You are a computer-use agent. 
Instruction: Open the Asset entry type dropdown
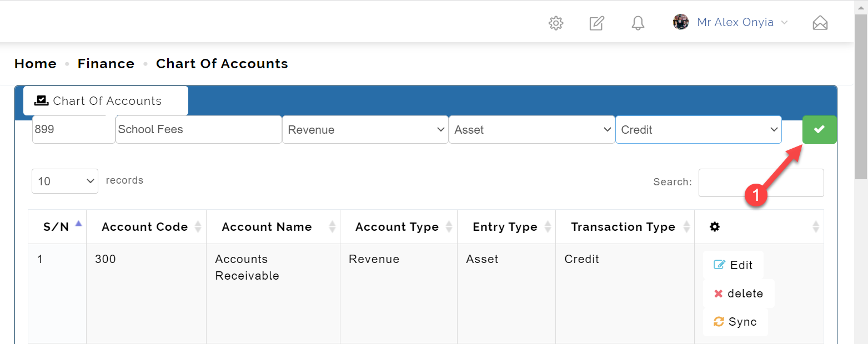click(532, 129)
